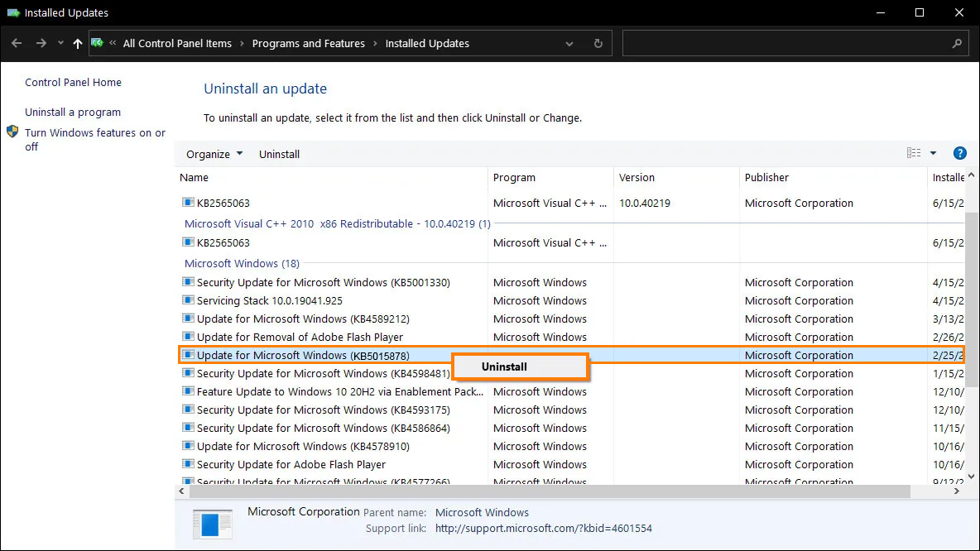This screenshot has height=551, width=980.
Task: Click the shield icon beside Windows features
Action: (12, 132)
